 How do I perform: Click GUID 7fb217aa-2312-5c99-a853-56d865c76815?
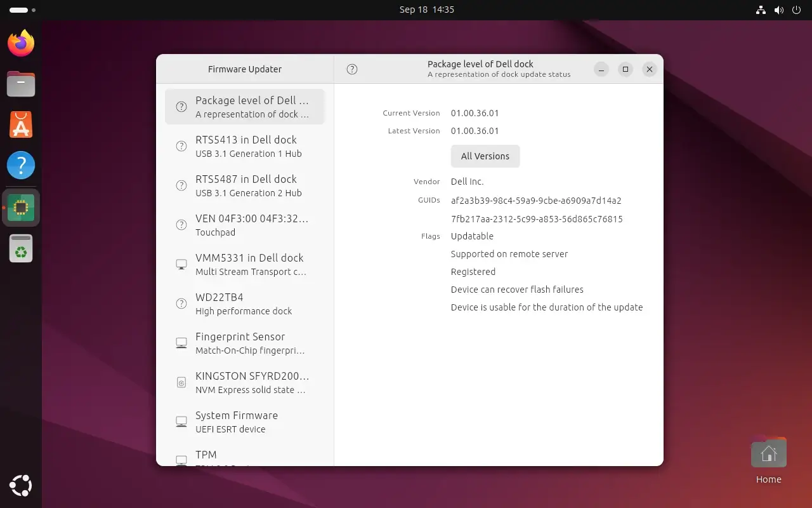click(x=537, y=219)
